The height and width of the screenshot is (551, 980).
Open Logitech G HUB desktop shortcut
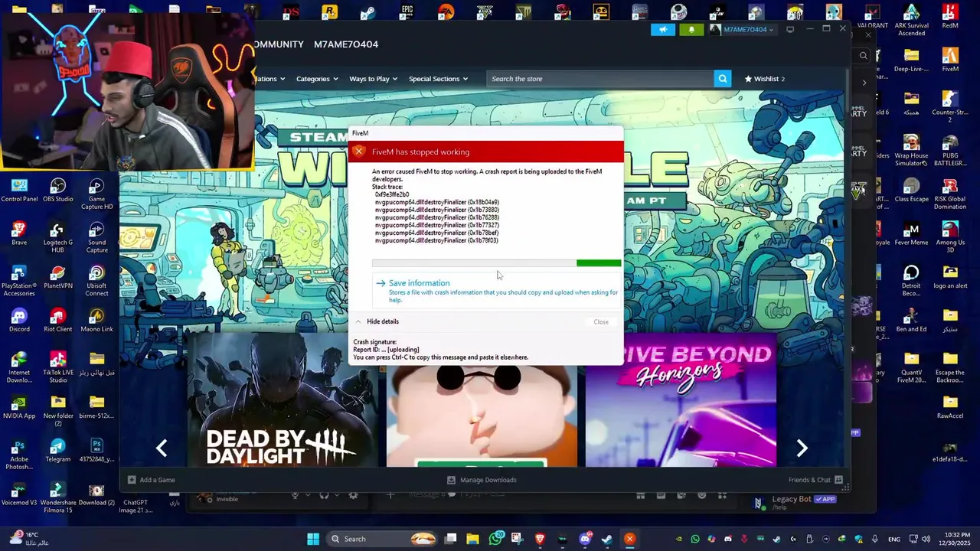(58, 237)
